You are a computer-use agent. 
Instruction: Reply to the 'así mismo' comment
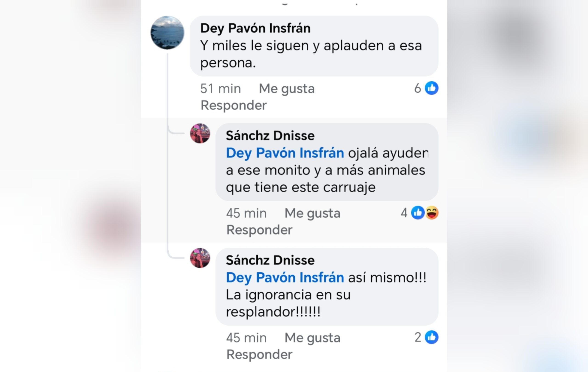tap(259, 354)
